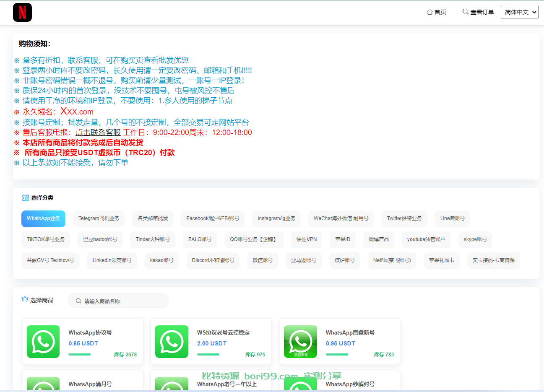Click the 购物须知 heading
The height and width of the screenshot is (392, 544).
tap(35, 44)
